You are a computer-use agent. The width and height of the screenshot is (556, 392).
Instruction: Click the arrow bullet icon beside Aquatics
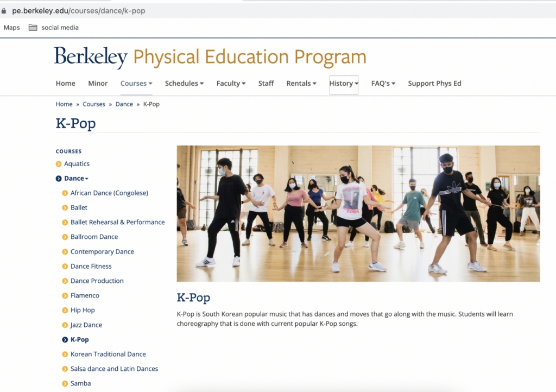59,164
